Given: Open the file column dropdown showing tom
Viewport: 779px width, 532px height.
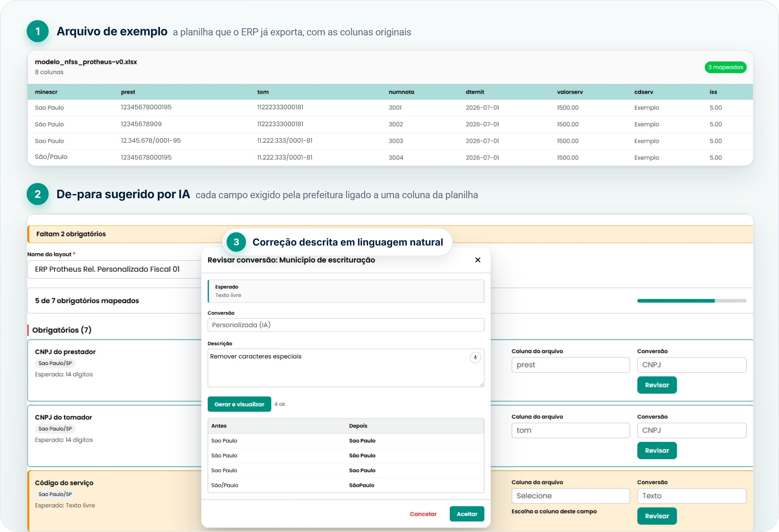Looking at the screenshot, I should pos(571,430).
